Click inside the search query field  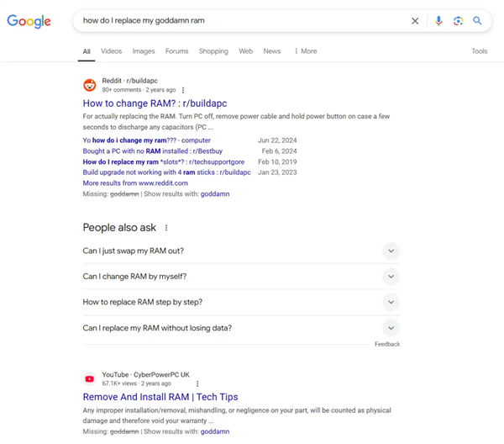(x=235, y=21)
